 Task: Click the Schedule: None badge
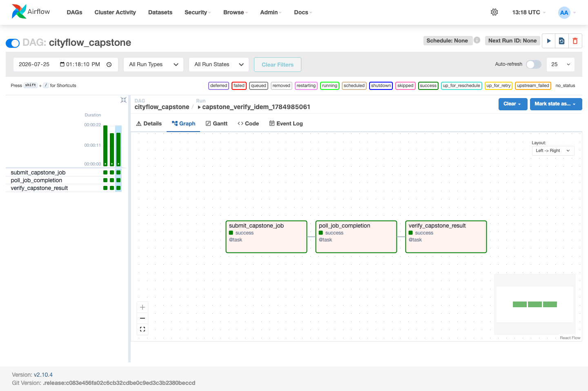pos(448,40)
